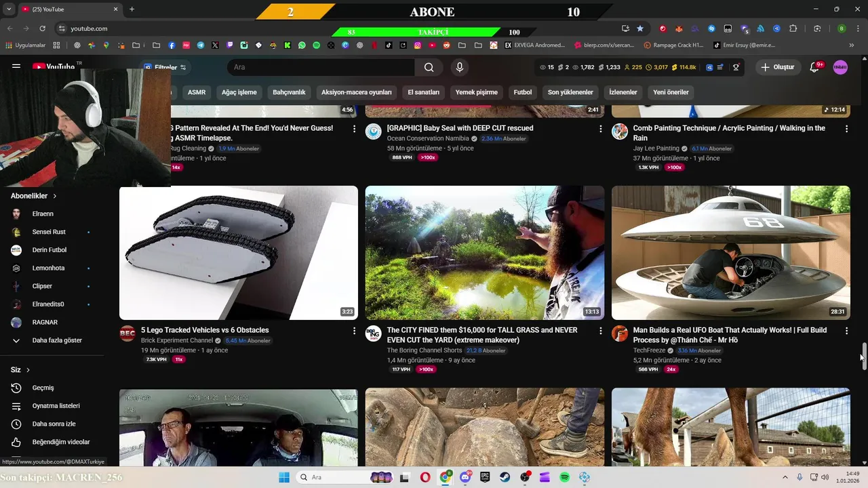Show hidden system tray icons
This screenshot has width=868, height=488.
pos(785,477)
